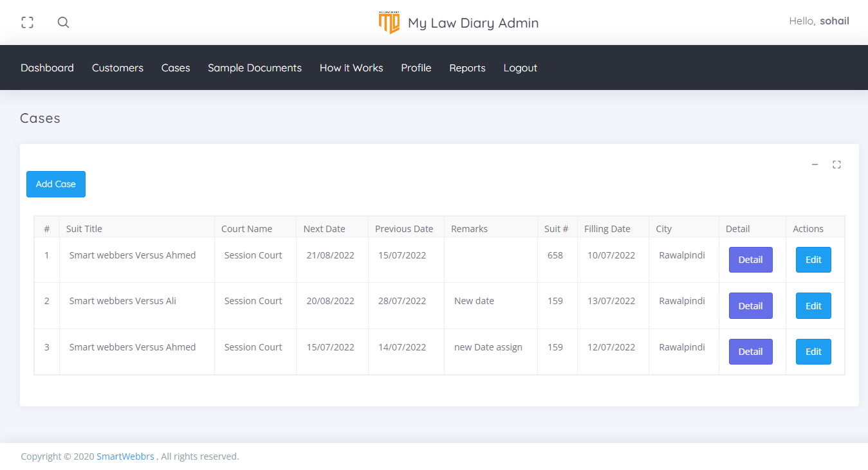This screenshot has height=470, width=868.
Task: Click the Next Date column header
Action: tap(324, 229)
